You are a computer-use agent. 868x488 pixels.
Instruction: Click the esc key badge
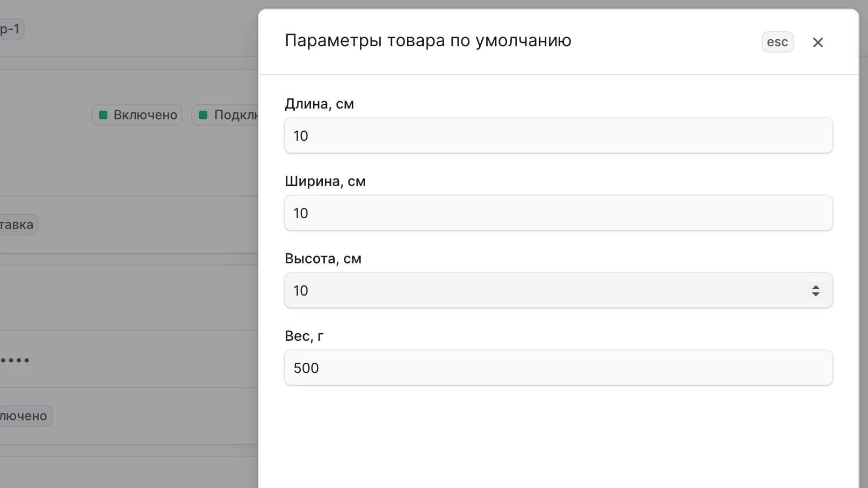777,42
